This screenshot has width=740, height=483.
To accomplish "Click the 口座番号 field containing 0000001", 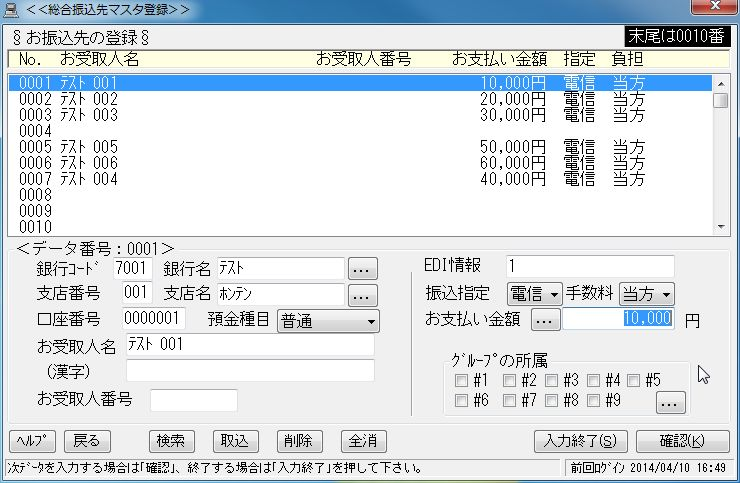I will pos(153,318).
